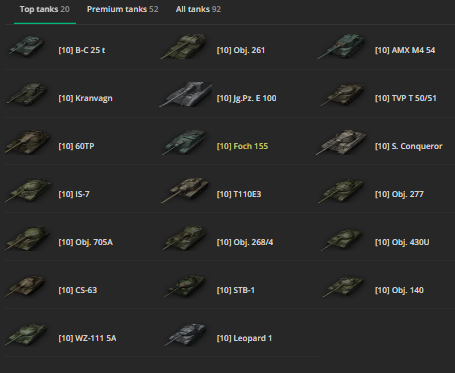Click the T110E3 tank image

click(185, 191)
